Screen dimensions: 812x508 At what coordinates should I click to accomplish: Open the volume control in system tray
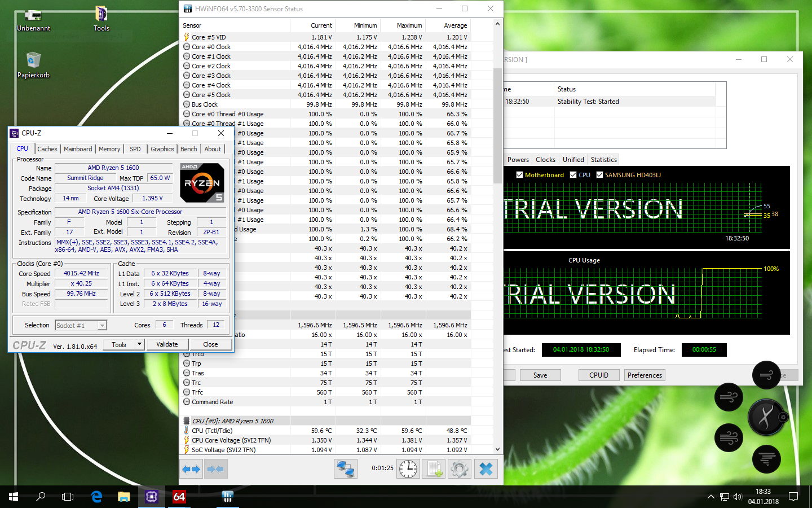(738, 497)
